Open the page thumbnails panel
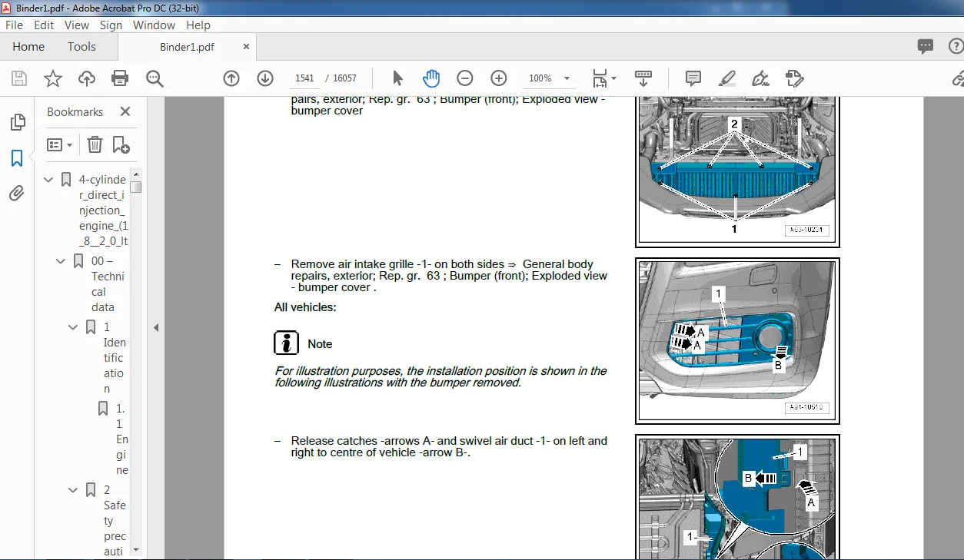Viewport: 964px width, 560px height. pos(17,123)
